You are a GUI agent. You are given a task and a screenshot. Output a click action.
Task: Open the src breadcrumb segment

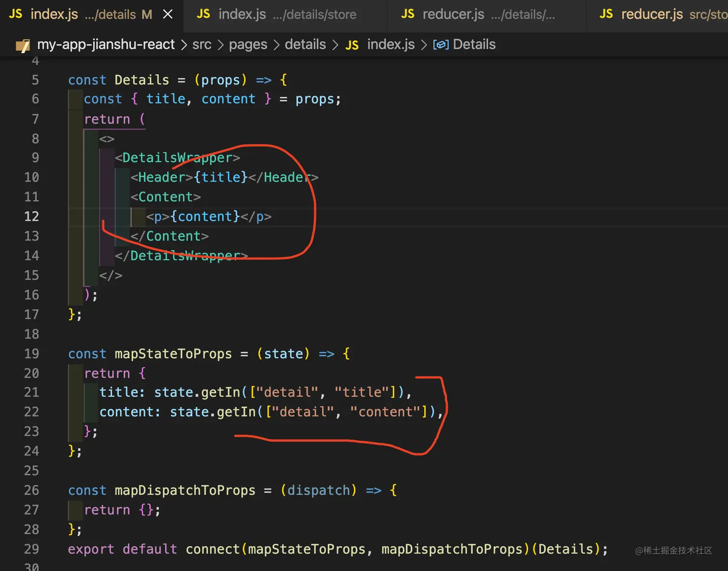[x=202, y=45]
